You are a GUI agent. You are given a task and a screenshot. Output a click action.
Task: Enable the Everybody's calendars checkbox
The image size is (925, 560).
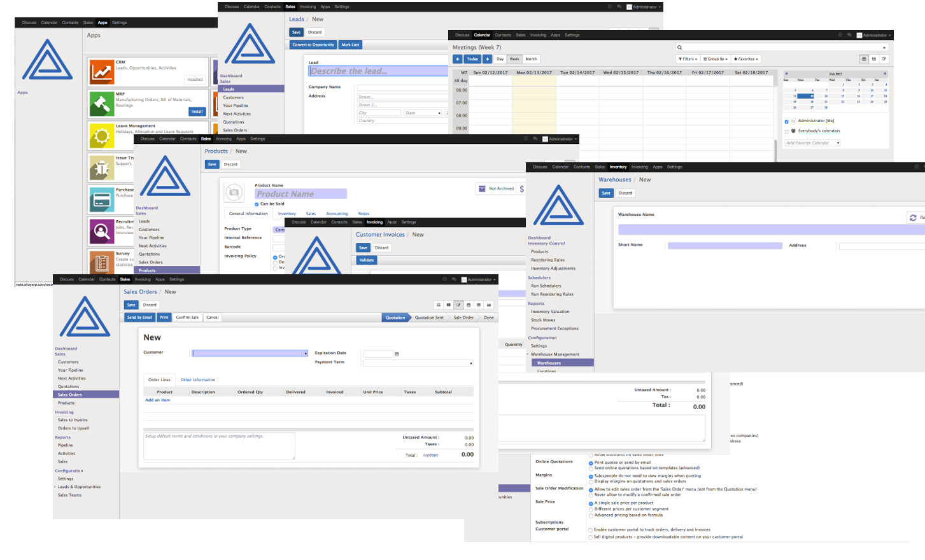click(x=787, y=132)
